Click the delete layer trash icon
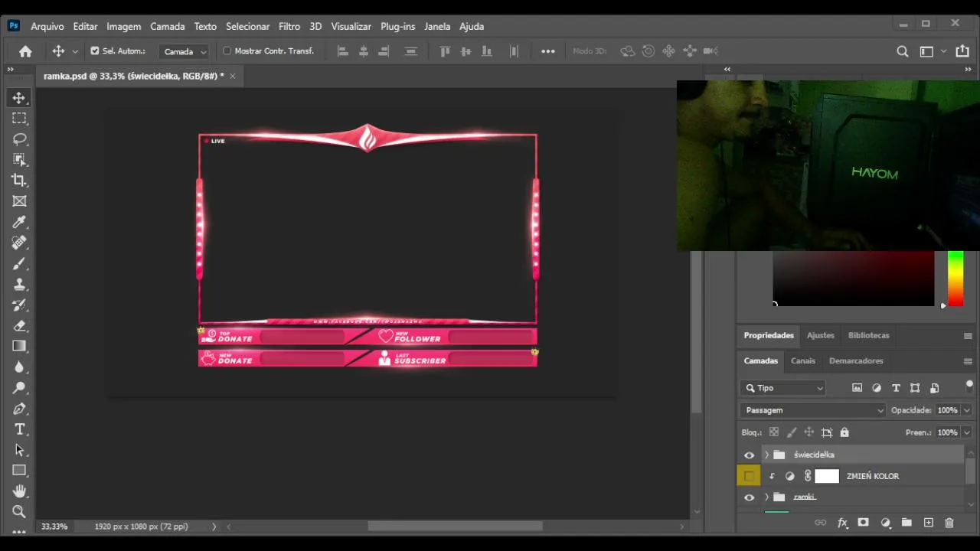 [x=949, y=523]
